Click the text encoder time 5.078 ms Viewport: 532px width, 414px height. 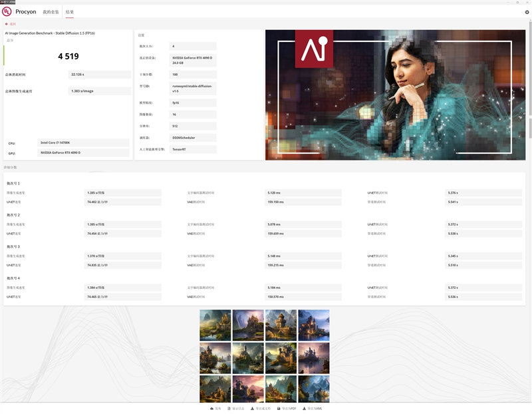[303, 224]
